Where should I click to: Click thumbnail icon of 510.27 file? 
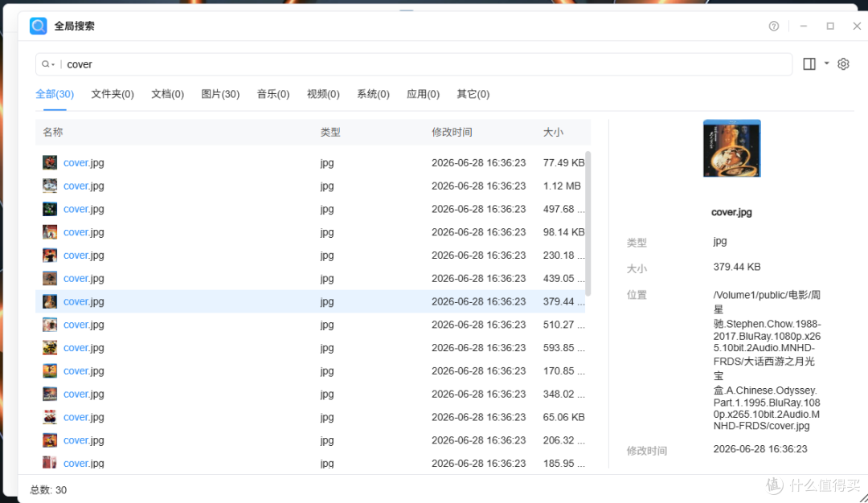[x=50, y=325]
